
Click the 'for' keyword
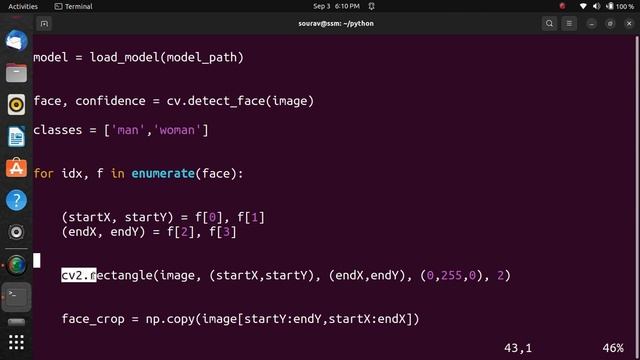(x=43, y=173)
